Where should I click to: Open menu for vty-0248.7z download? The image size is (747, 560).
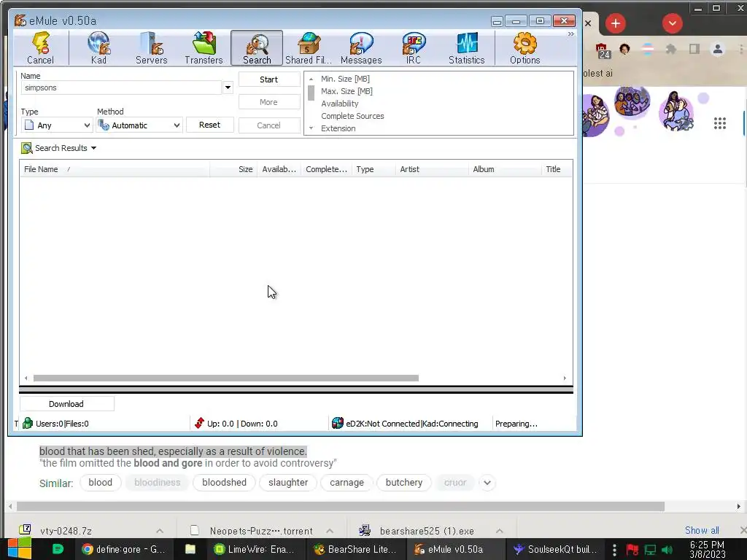pyautogui.click(x=160, y=531)
